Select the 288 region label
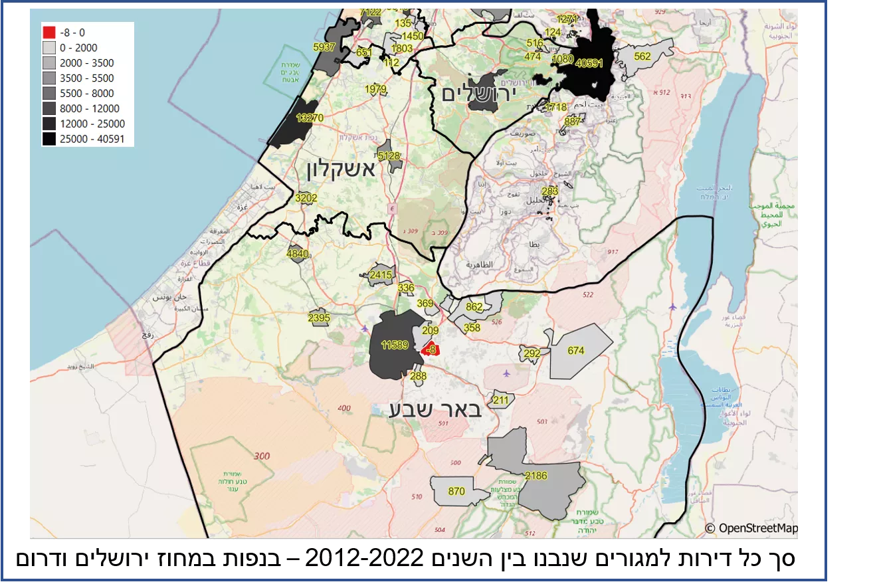The width and height of the screenshot is (879, 588). pos(418,376)
